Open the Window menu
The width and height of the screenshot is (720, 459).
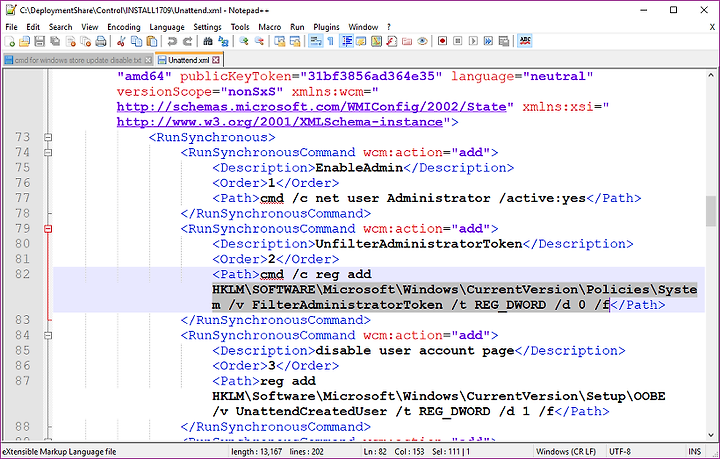pos(363,27)
